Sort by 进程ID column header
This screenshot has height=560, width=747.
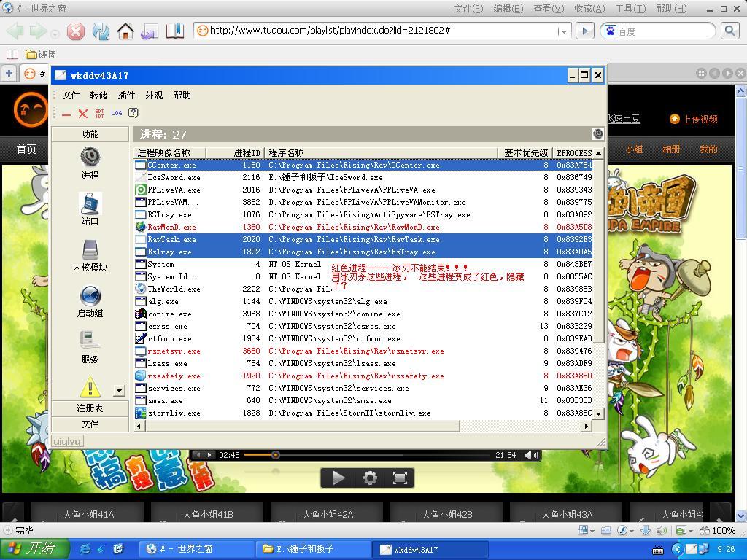[x=236, y=153]
